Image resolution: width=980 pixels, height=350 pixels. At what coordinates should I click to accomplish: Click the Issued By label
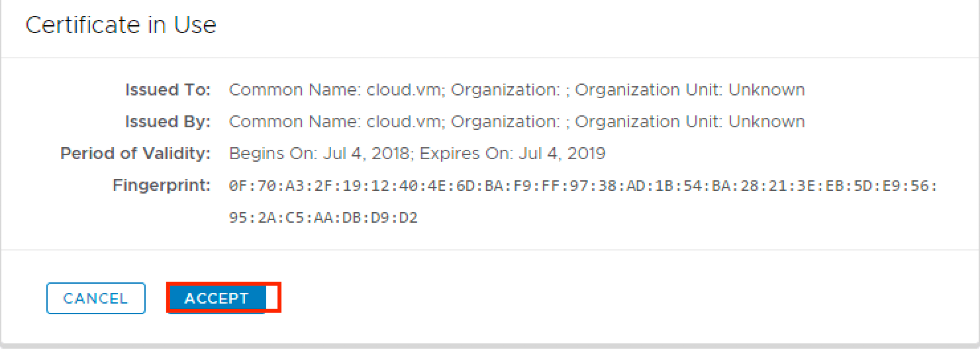point(168,122)
